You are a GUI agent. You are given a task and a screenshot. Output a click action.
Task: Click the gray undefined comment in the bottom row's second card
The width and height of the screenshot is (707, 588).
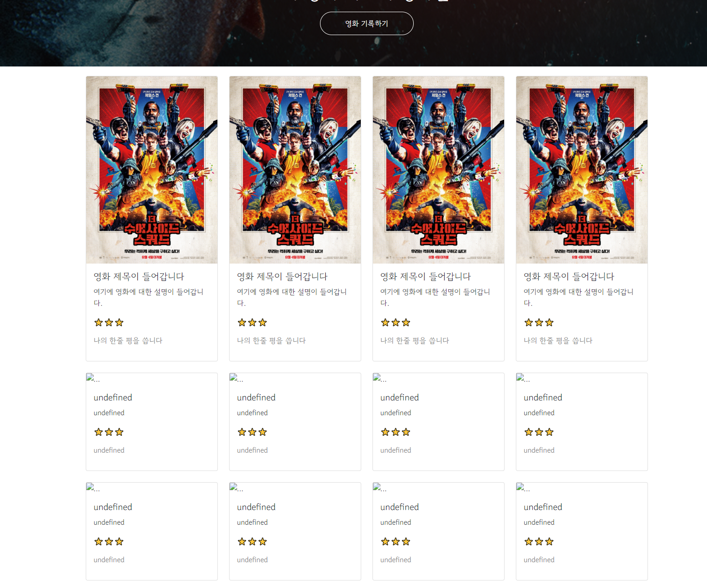click(x=253, y=560)
